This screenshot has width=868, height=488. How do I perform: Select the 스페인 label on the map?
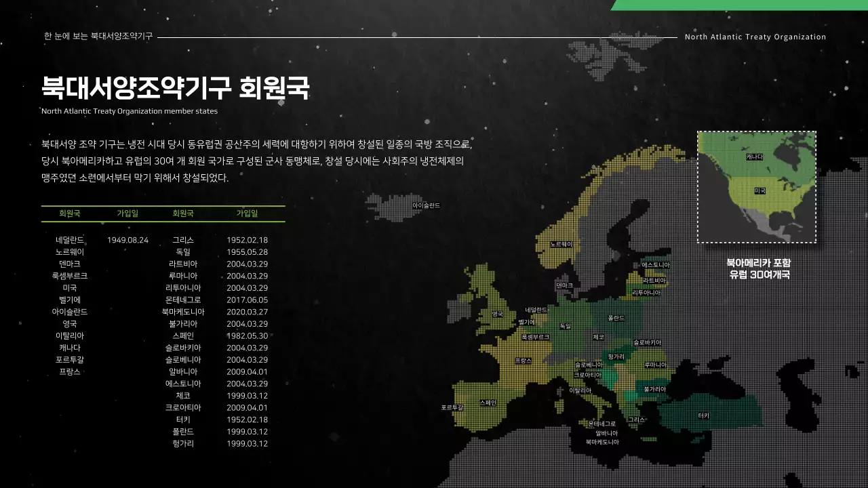(487, 401)
